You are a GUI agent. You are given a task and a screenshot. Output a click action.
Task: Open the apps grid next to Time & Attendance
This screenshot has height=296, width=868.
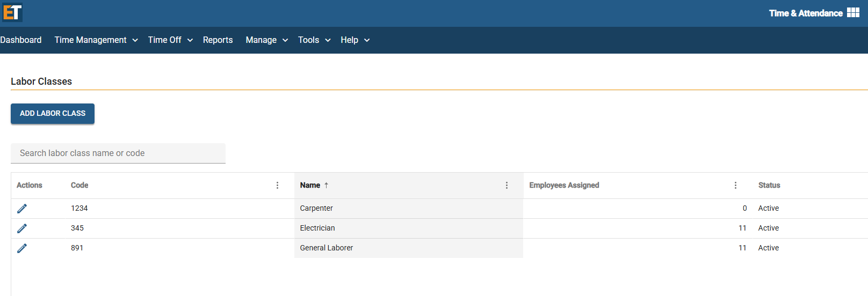[853, 12]
